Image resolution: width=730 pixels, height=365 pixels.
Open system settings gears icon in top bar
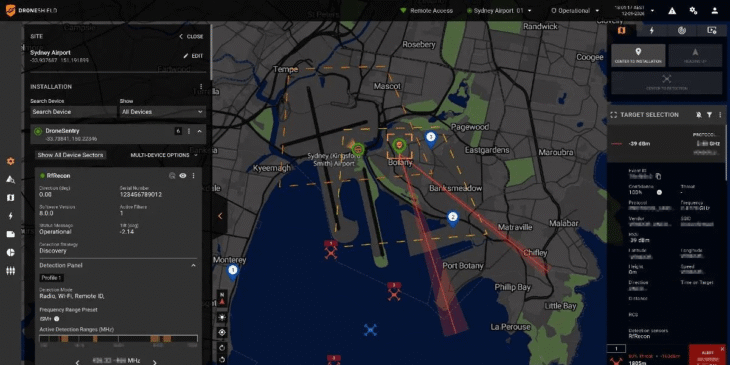(x=693, y=11)
